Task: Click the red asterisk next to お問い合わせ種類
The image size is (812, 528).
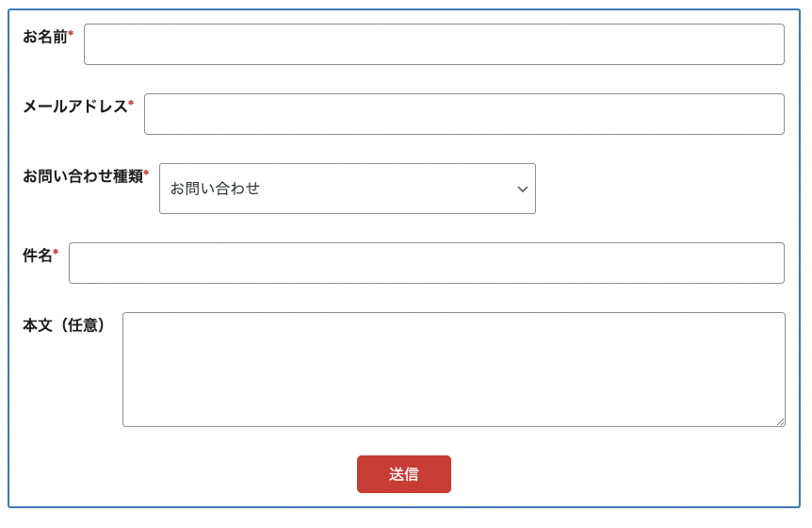Action: pos(146,174)
